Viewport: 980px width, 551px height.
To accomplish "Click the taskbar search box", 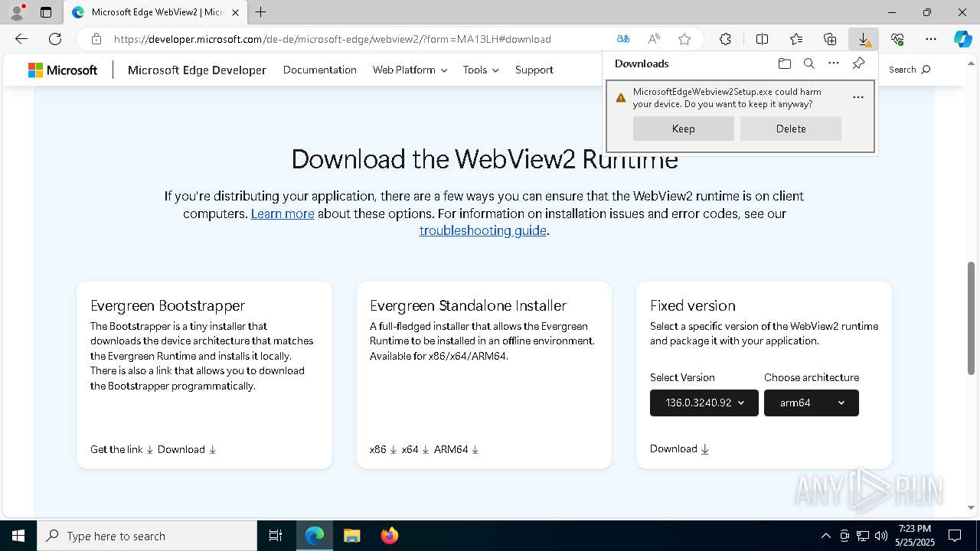I will (147, 536).
